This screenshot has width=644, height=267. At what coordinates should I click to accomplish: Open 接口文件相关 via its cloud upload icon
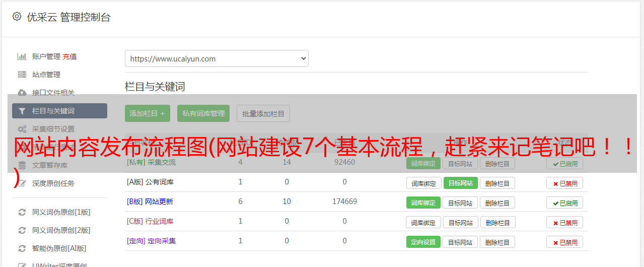pos(22,93)
